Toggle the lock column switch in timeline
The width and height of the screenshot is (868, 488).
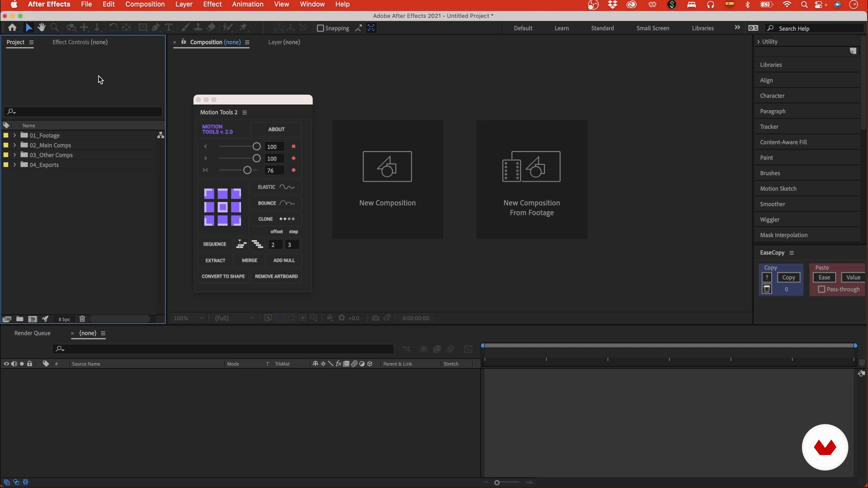[x=30, y=364]
